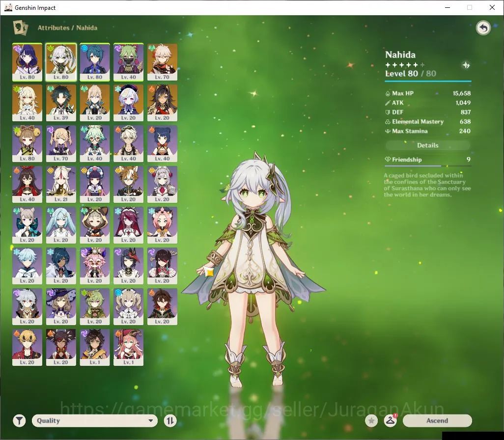Select Xiao's Lv. 39 portrait
The width and height of the screenshot is (504, 440).
click(x=61, y=103)
